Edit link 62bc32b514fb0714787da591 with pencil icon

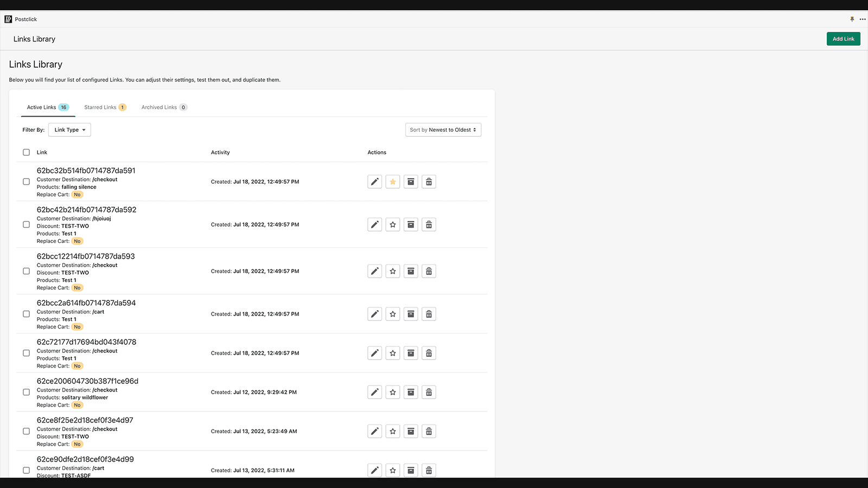pos(374,182)
